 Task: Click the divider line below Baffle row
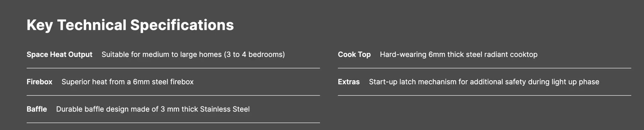click(173, 123)
